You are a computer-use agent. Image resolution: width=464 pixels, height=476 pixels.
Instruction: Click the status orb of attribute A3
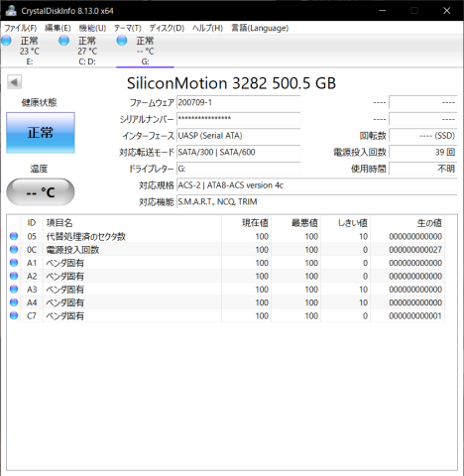tap(14, 290)
